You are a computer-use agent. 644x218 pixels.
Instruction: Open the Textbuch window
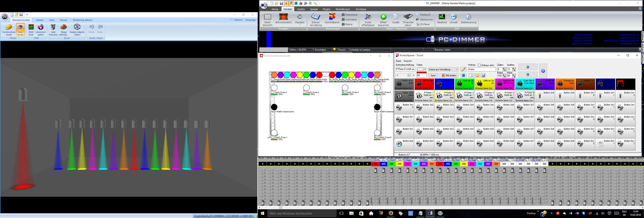click(x=423, y=15)
